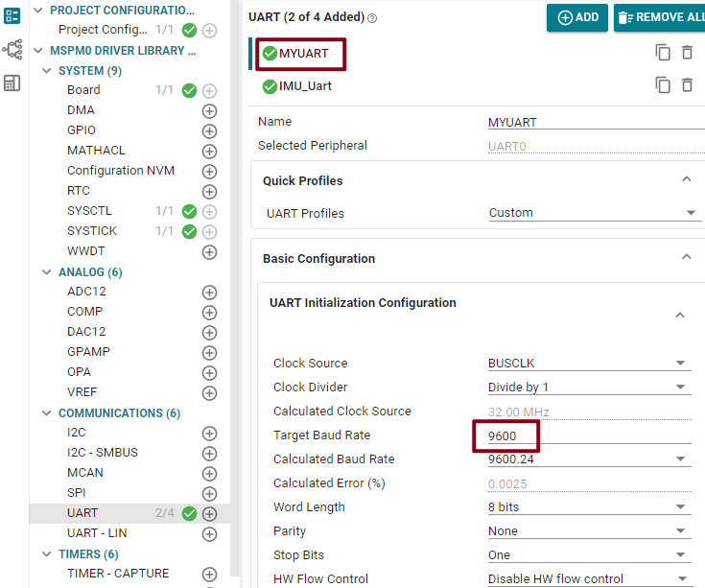Screen dimensions: 705x588
Task: Add a VREF module instance
Action: tap(209, 393)
